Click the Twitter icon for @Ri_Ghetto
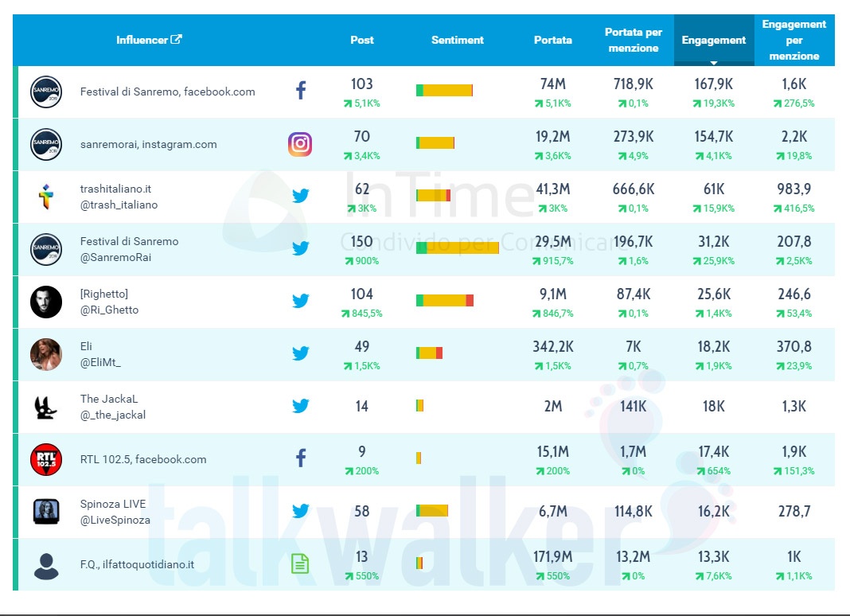The height and width of the screenshot is (616, 850). tap(300, 300)
